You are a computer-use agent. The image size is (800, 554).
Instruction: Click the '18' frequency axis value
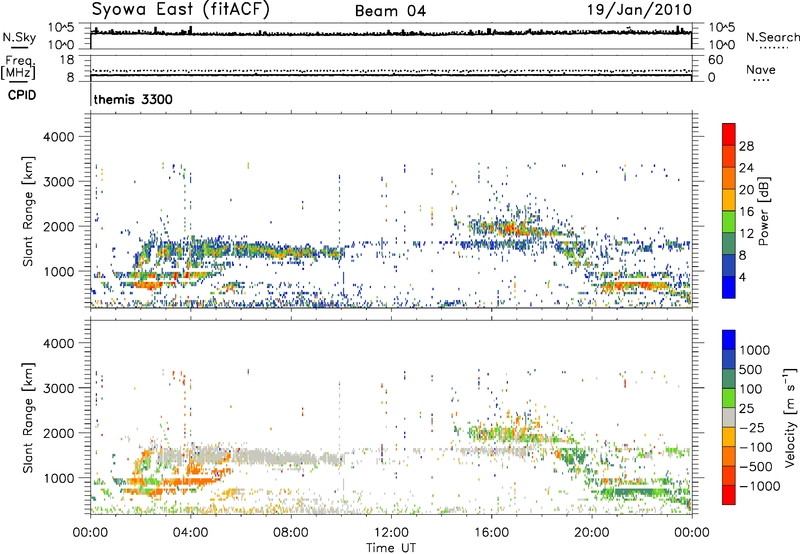coord(67,60)
